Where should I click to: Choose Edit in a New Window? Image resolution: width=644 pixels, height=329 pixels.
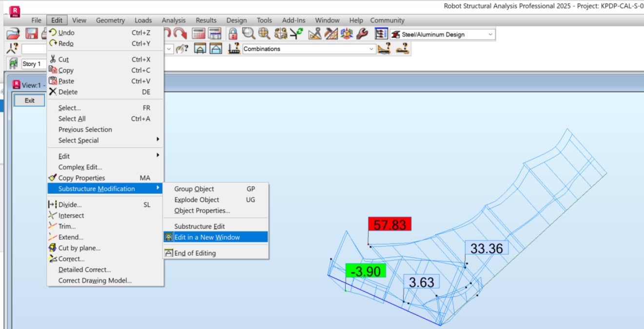208,237
